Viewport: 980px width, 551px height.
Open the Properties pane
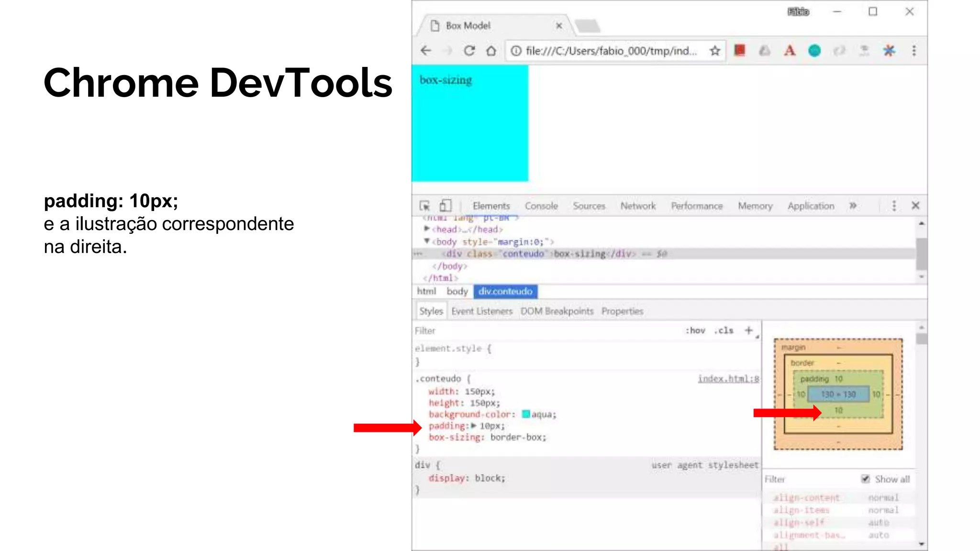[622, 311]
